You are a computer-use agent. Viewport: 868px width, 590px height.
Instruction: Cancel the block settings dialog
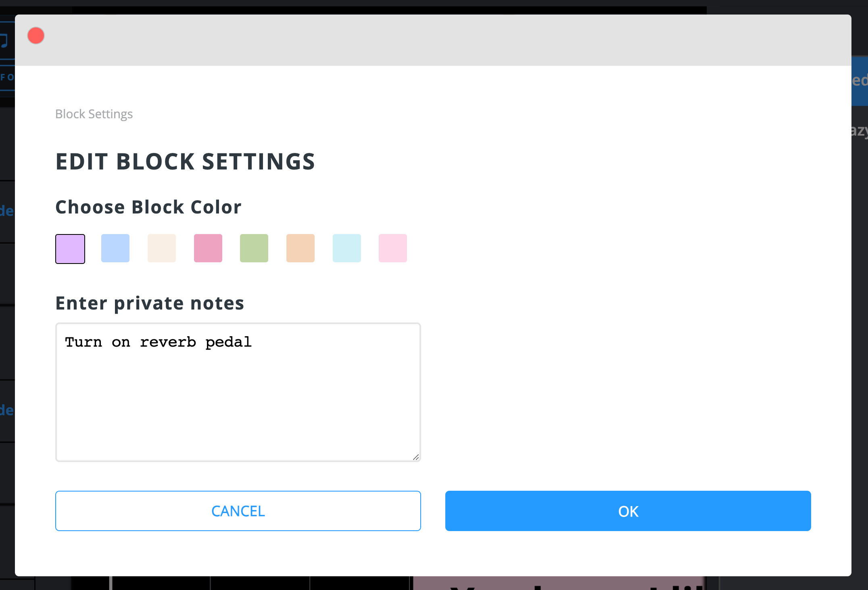(x=238, y=511)
